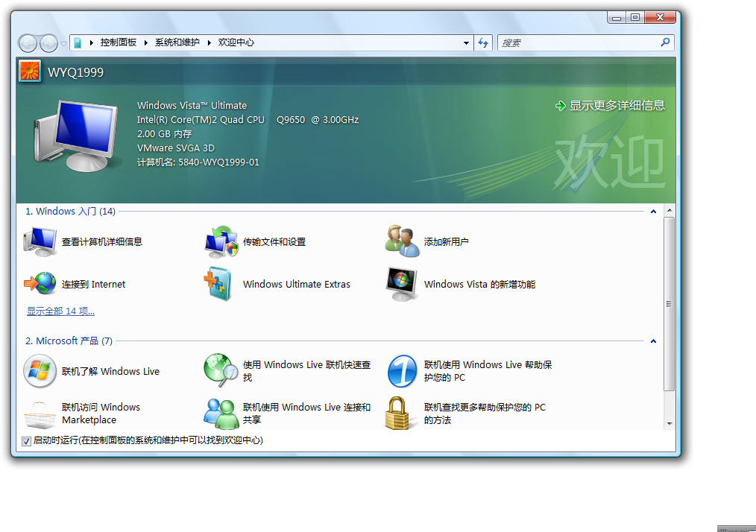This screenshot has height=532, width=756.
Task: Click Windows Vista 的新增功能 label
Action: (479, 285)
